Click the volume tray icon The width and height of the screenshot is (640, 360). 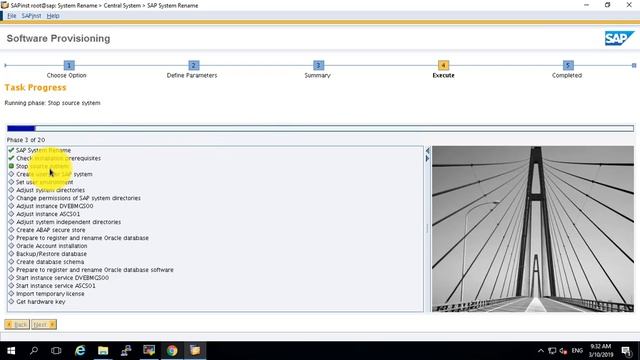tap(564, 351)
